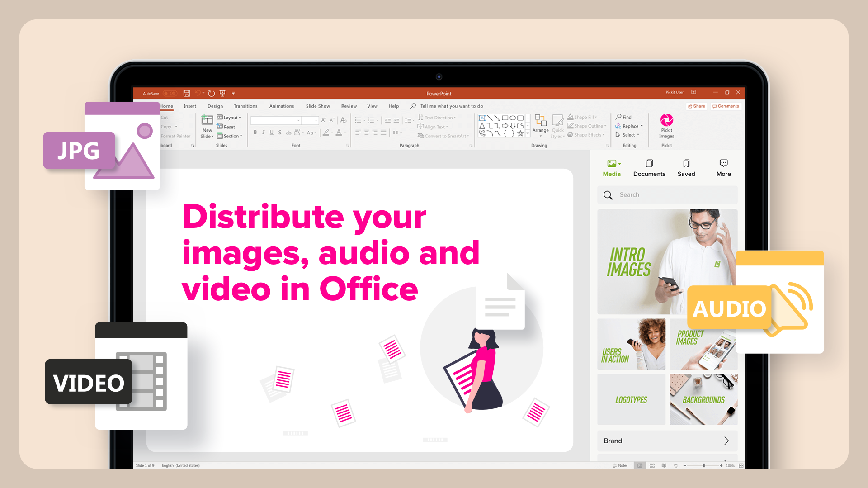
Task: Click the Undo icon
Action: [x=198, y=93]
